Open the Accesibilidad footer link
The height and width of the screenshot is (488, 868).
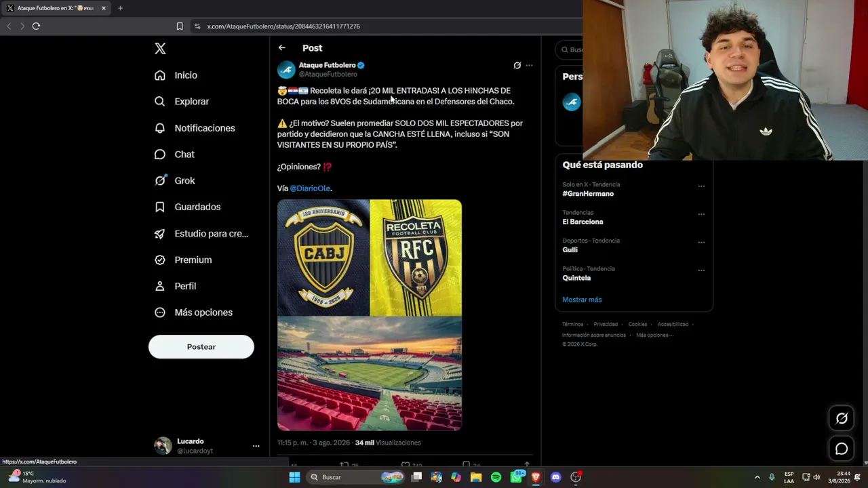pos(673,325)
